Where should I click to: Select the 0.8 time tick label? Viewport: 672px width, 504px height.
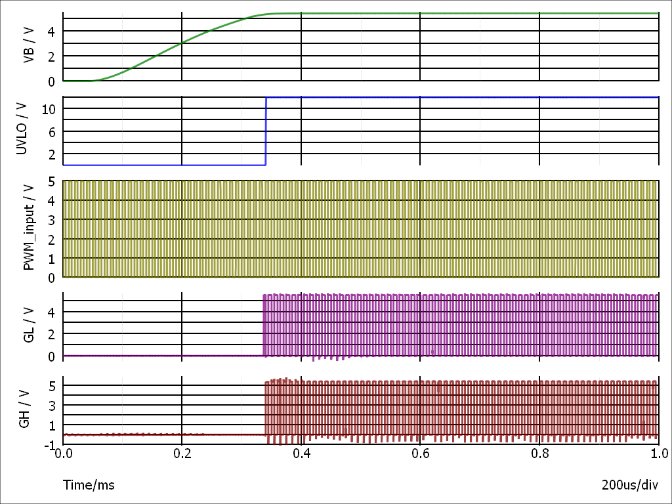pos(539,455)
